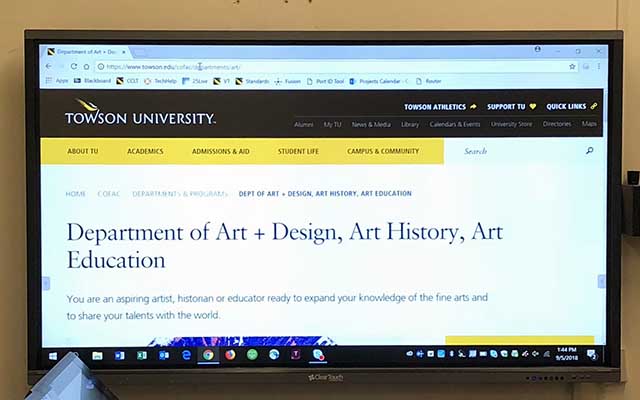Open Skype for Business in the taskbar
The height and width of the screenshot is (400, 640).
click(x=318, y=355)
